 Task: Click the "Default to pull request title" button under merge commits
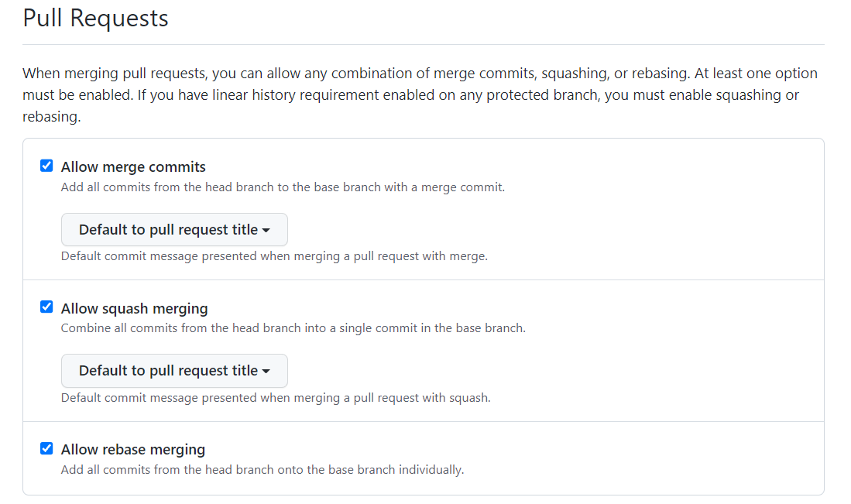[x=173, y=229]
